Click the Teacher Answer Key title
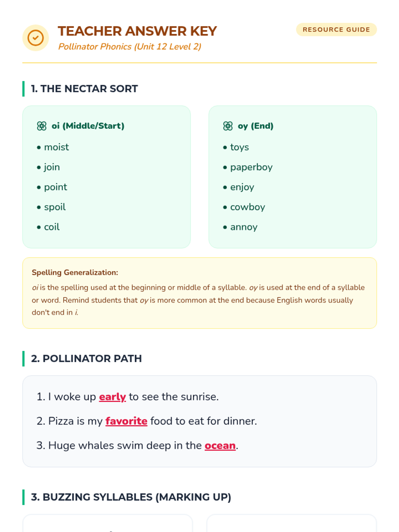The height and width of the screenshot is (532, 399). pos(137,31)
